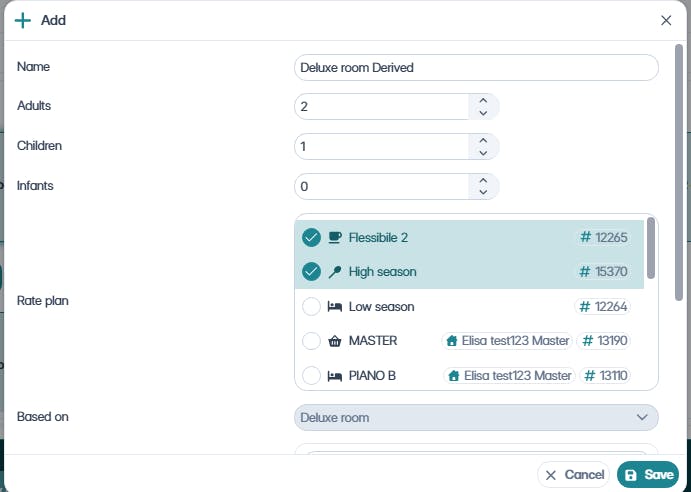Select the Low season rate plan checkbox

[x=311, y=307]
